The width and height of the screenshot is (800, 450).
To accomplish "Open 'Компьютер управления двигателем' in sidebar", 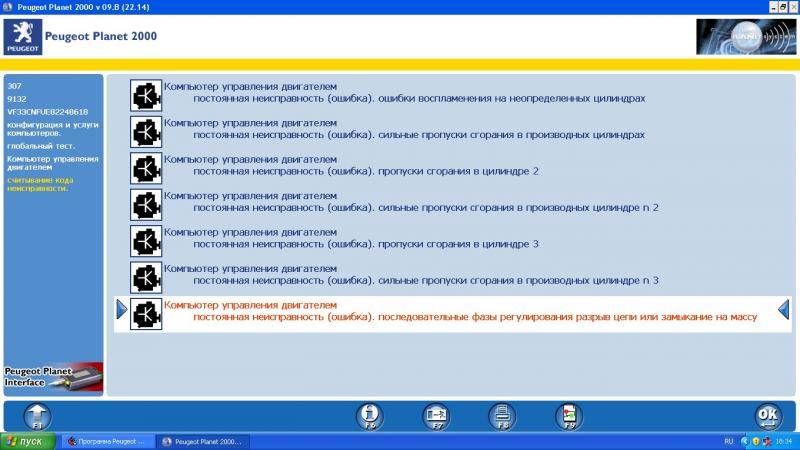I will pos(52,163).
